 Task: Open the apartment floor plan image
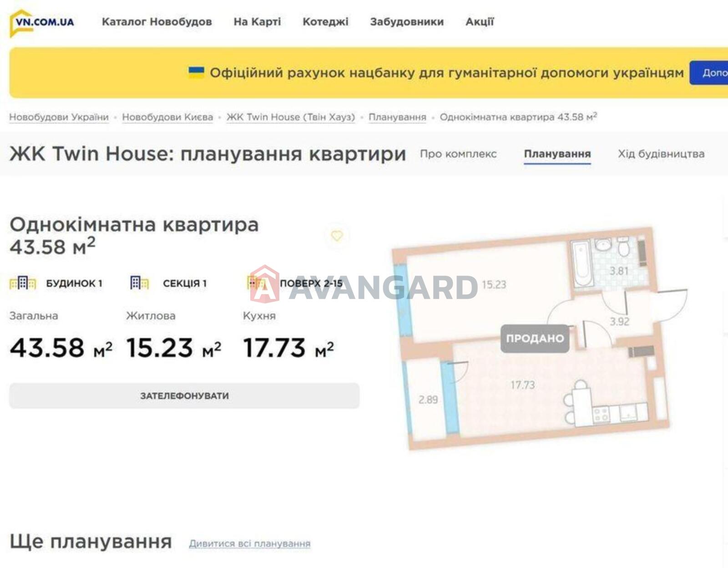tap(540, 338)
